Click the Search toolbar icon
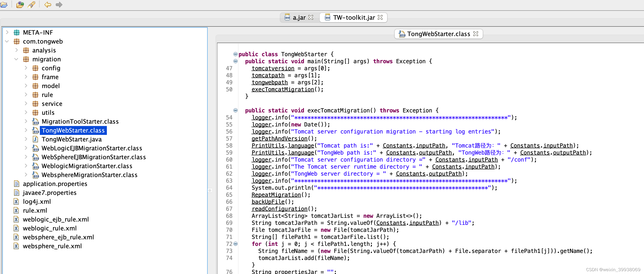The width and height of the screenshot is (644, 274). [x=31, y=4]
